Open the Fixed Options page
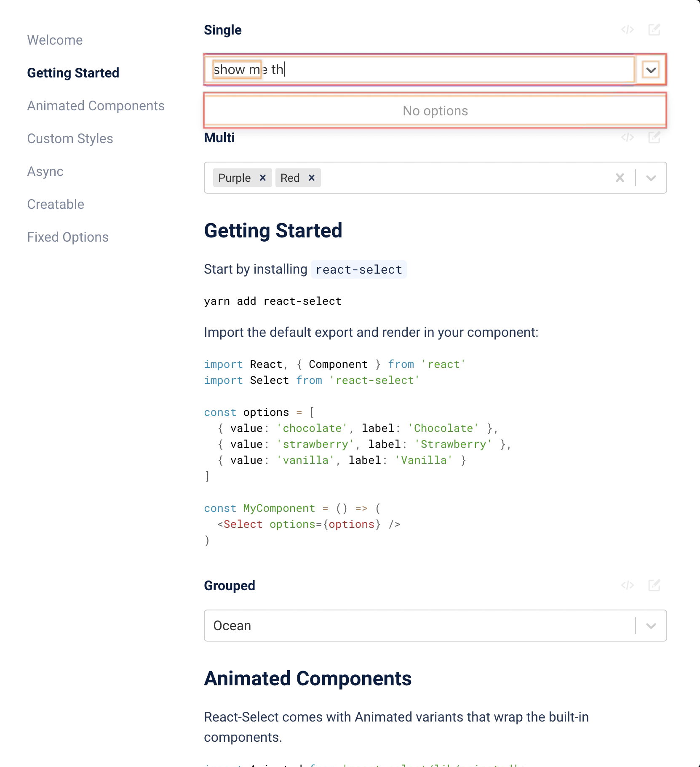The height and width of the screenshot is (767, 700). (67, 237)
